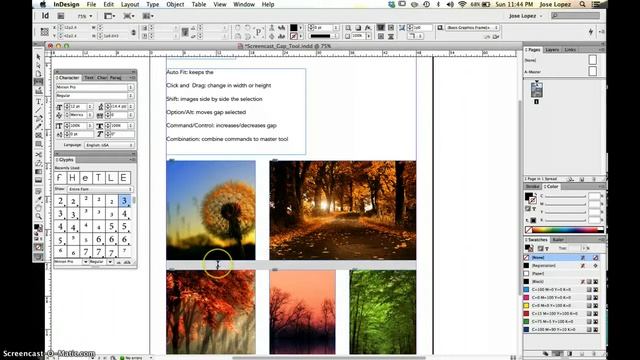
Task: Click the volume icon in menu bar
Action: pos(450,4)
